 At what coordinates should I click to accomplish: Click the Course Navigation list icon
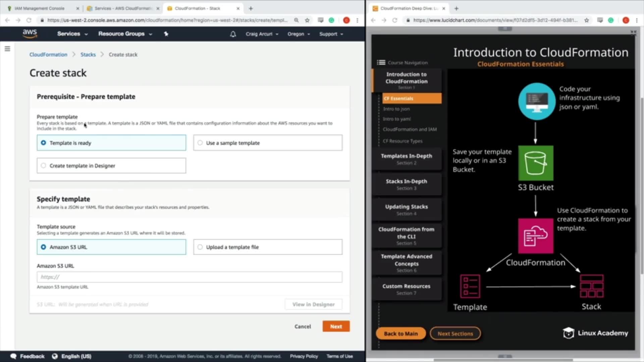(381, 63)
